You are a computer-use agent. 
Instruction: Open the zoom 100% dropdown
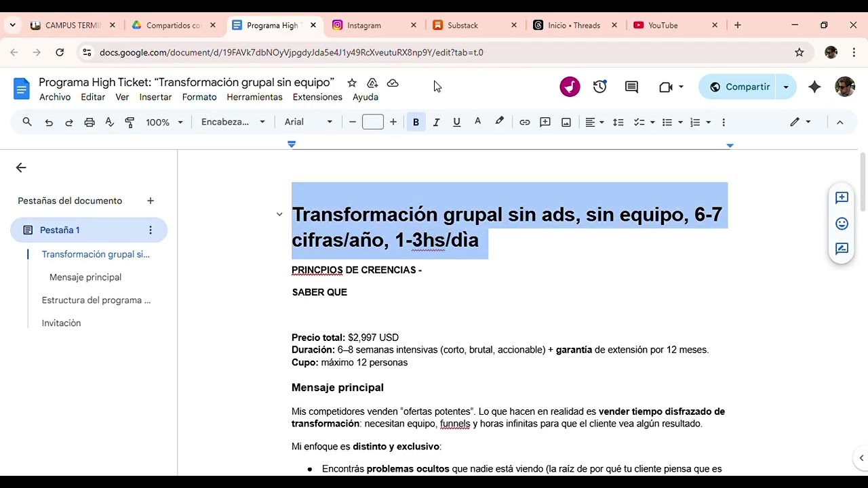pyautogui.click(x=165, y=122)
